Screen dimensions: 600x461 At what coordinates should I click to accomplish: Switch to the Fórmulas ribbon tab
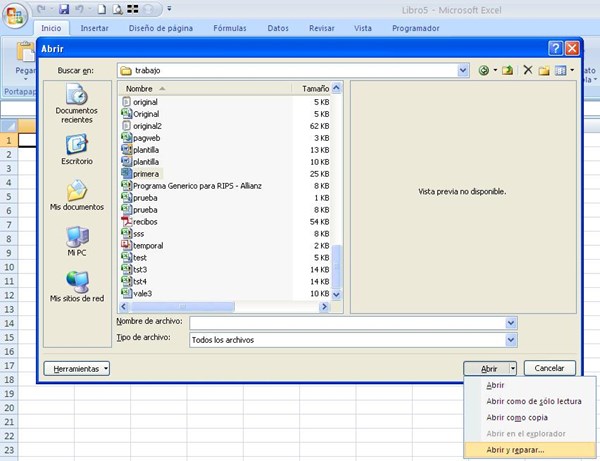coord(229,28)
